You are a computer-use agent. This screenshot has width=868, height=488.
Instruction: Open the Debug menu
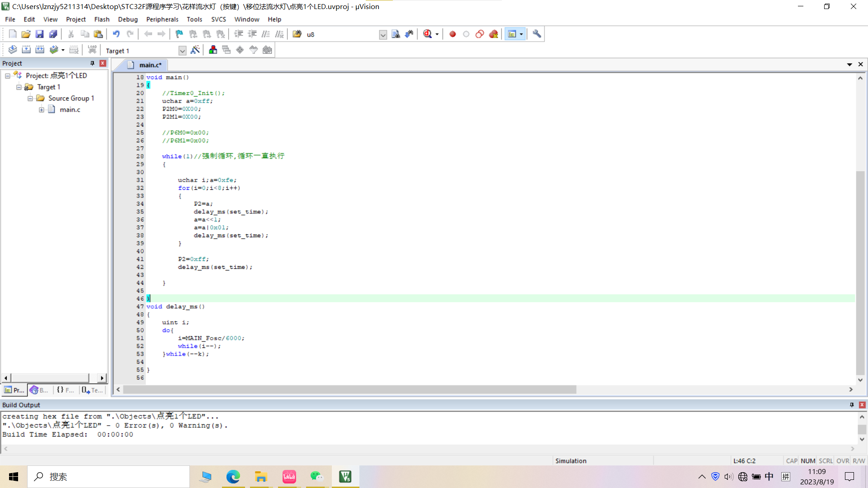click(x=128, y=19)
